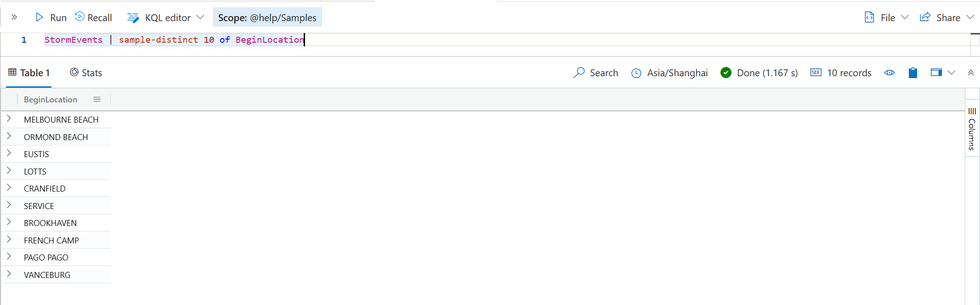The width and height of the screenshot is (980, 305).
Task: Click the results Search magnifier
Action: [x=579, y=73]
